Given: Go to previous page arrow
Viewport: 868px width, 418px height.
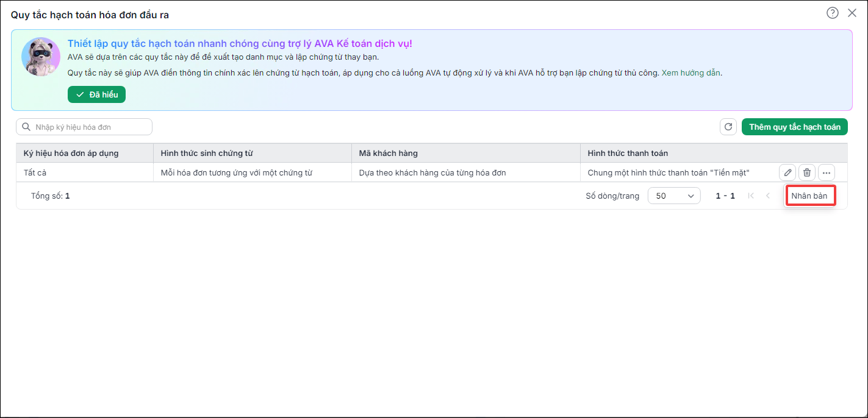Looking at the screenshot, I should point(768,196).
